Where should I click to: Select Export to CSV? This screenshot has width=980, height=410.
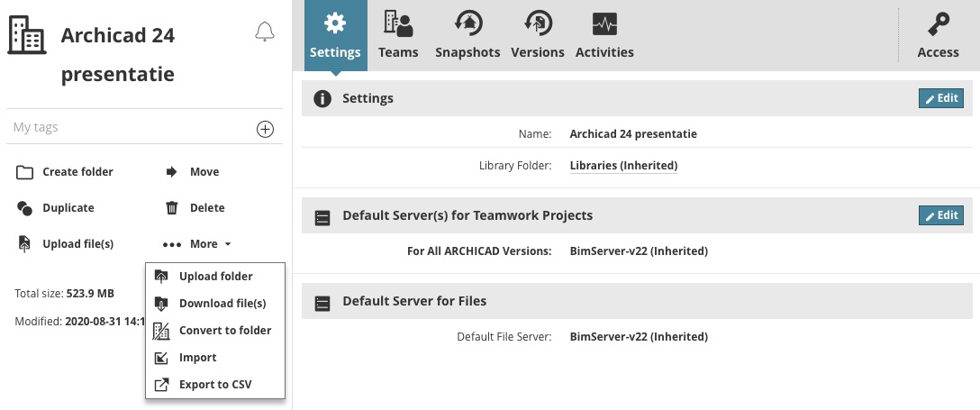(x=215, y=385)
